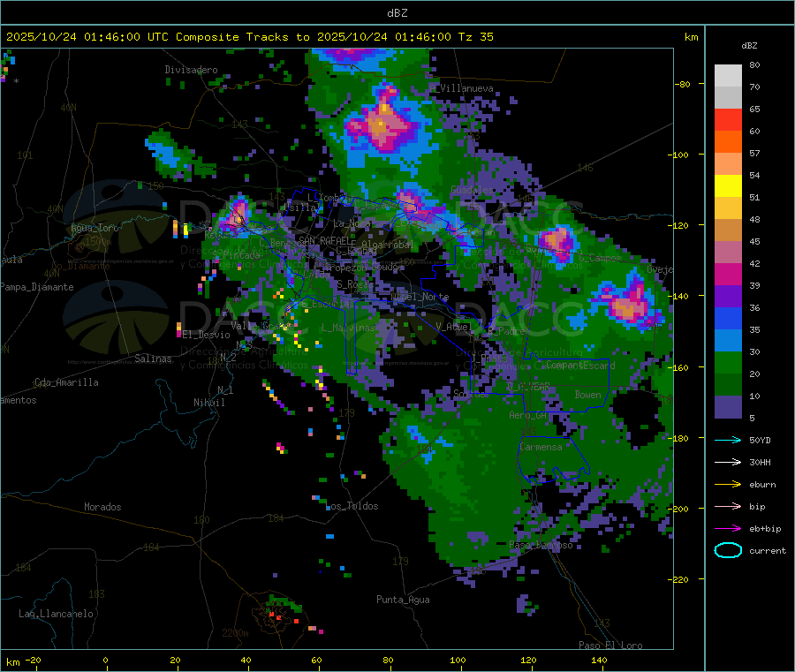Screen dimensions: 795x672
Task: Click the 2200m elevation label near volcano
Action: (235, 633)
